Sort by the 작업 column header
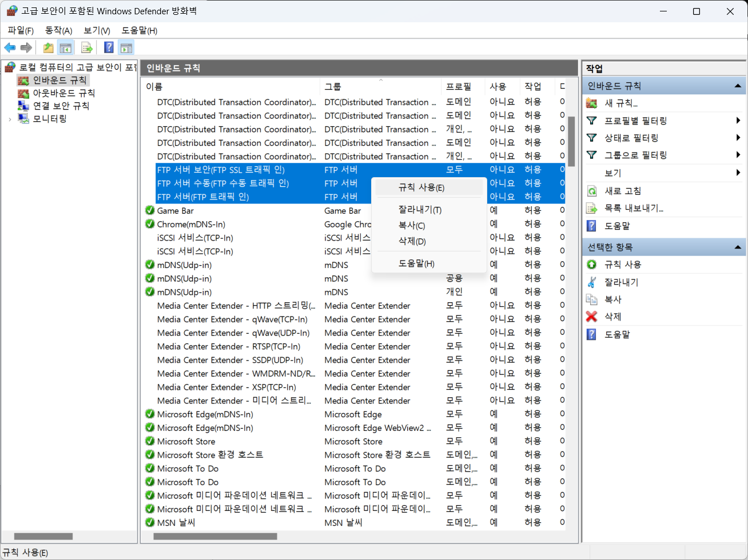This screenshot has height=560, width=748. (538, 86)
